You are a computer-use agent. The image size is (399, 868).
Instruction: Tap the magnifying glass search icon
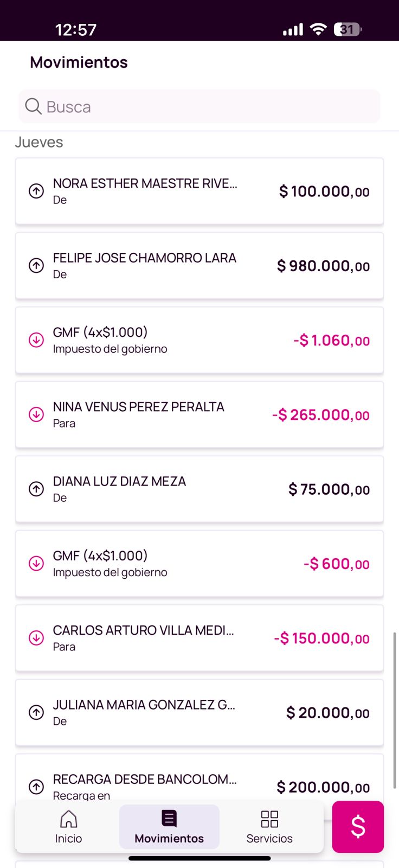33,106
